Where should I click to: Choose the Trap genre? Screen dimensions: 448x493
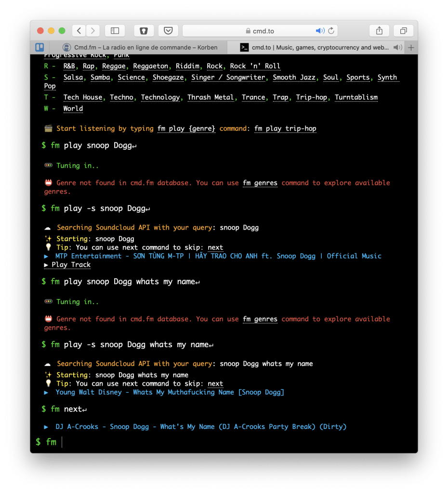click(x=281, y=97)
